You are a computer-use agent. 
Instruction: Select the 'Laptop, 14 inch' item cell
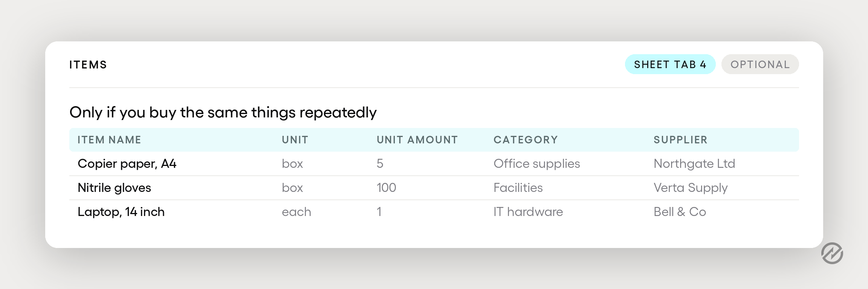[121, 212]
